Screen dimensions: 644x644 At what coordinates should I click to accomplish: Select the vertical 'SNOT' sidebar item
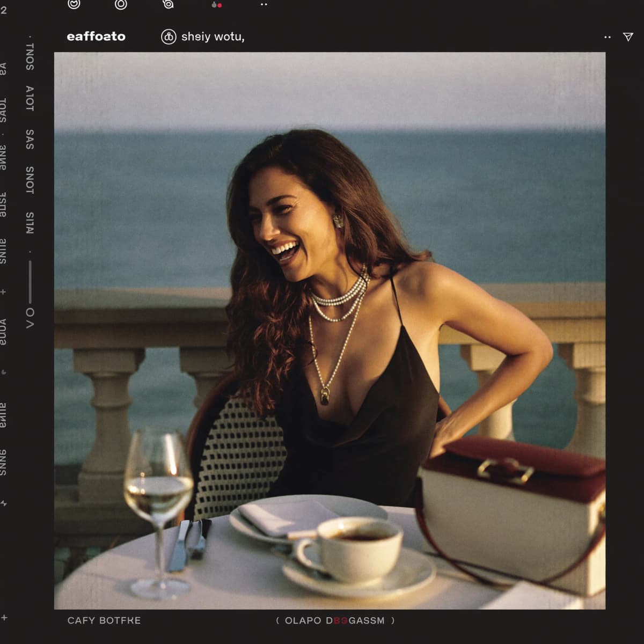point(30,180)
